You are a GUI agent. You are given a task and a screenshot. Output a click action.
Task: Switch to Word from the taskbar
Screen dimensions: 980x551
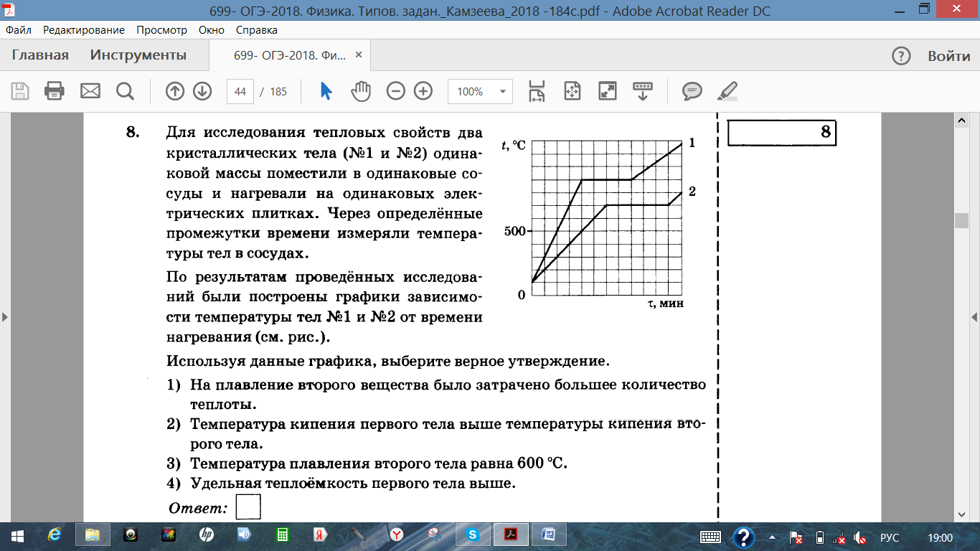[x=550, y=535]
